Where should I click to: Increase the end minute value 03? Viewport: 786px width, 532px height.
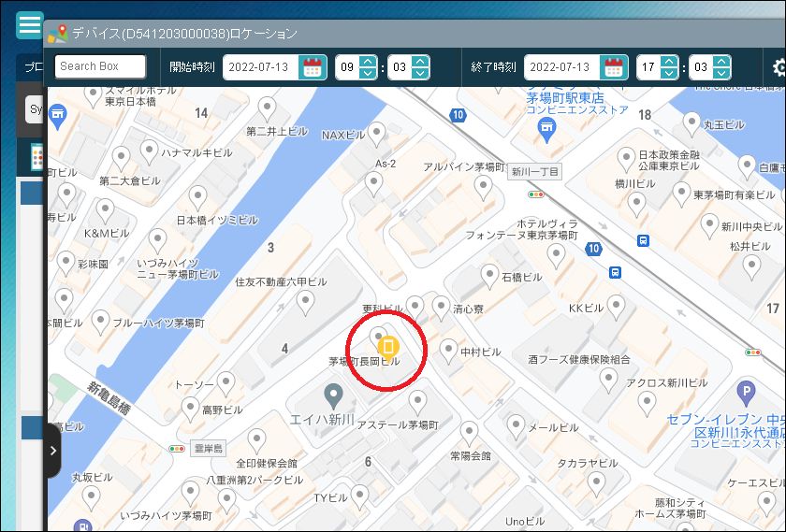pyautogui.click(x=721, y=62)
